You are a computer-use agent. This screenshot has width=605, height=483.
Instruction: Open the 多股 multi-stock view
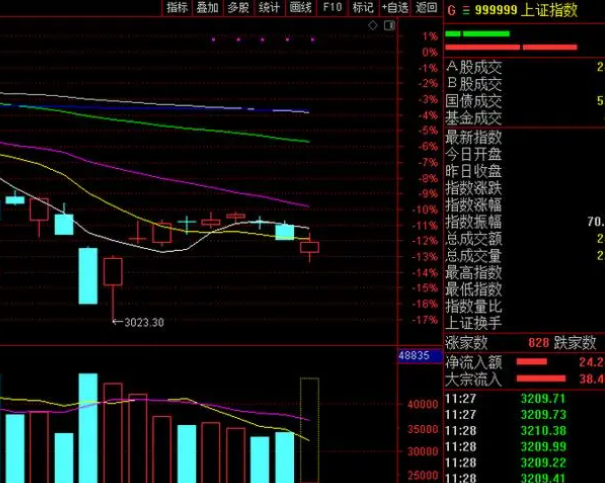click(238, 7)
